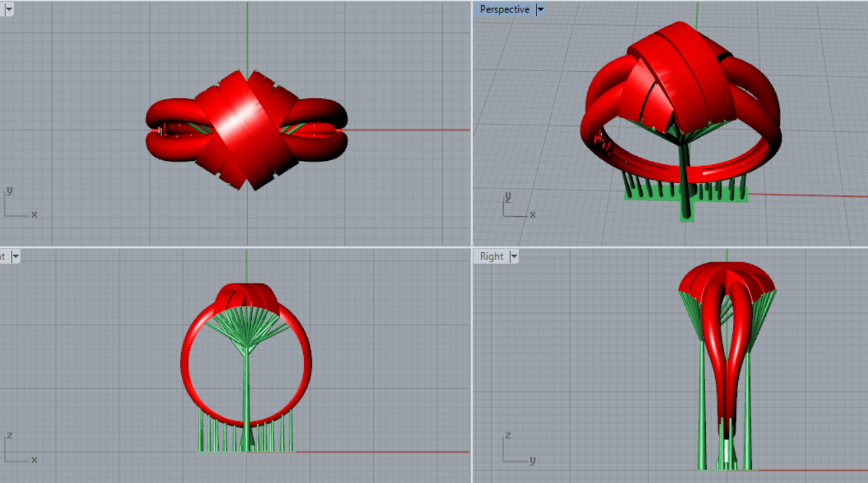Viewport: 868px width, 483px height.
Task: Click the green Y-axis line in Top viewport
Action: pyautogui.click(x=247, y=33)
